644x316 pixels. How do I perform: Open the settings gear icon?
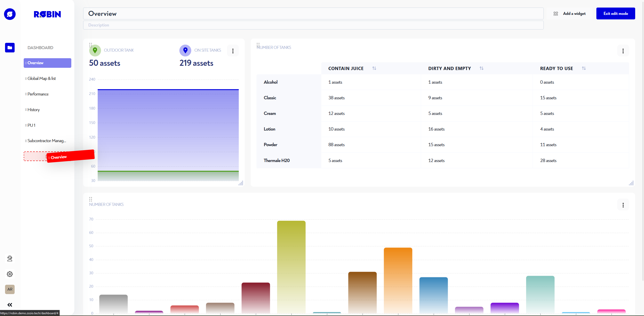tap(10, 274)
